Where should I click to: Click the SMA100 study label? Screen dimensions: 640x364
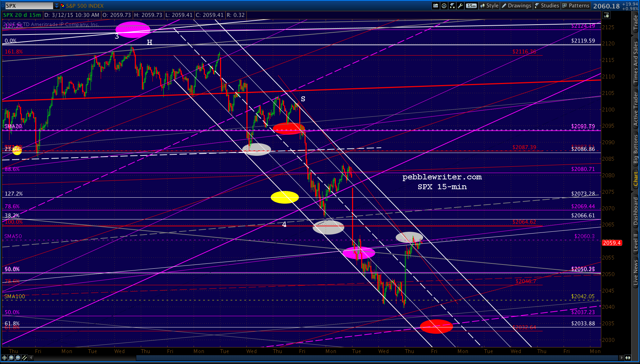[15, 296]
